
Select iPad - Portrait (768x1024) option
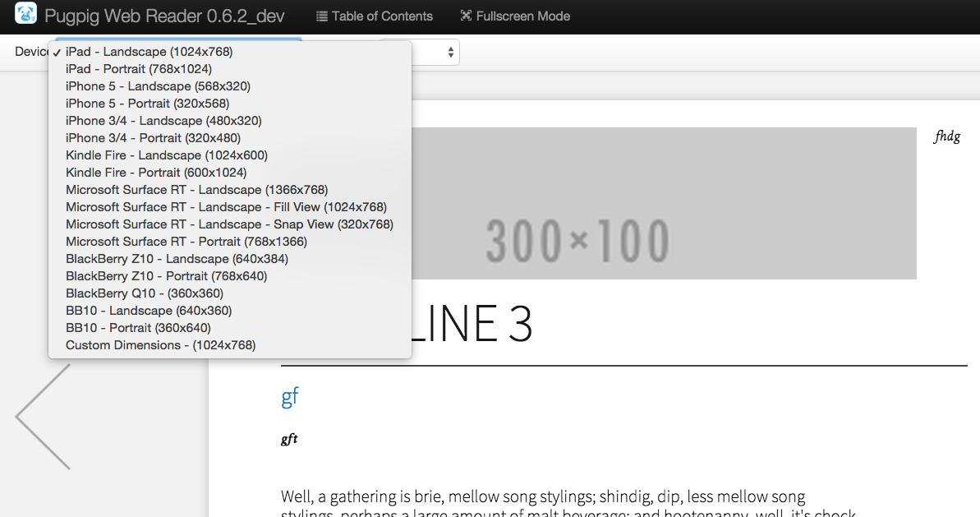pyautogui.click(x=229, y=69)
